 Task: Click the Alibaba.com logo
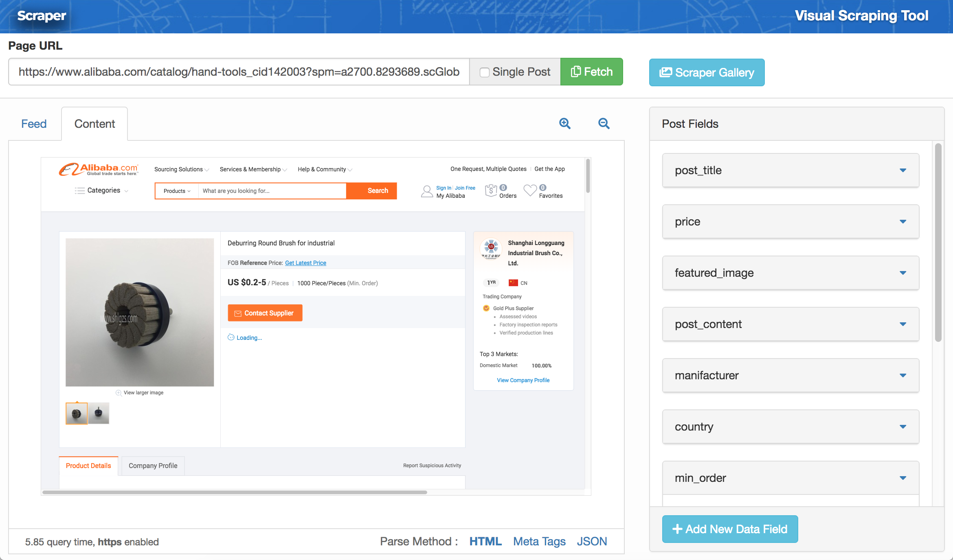[99, 169]
